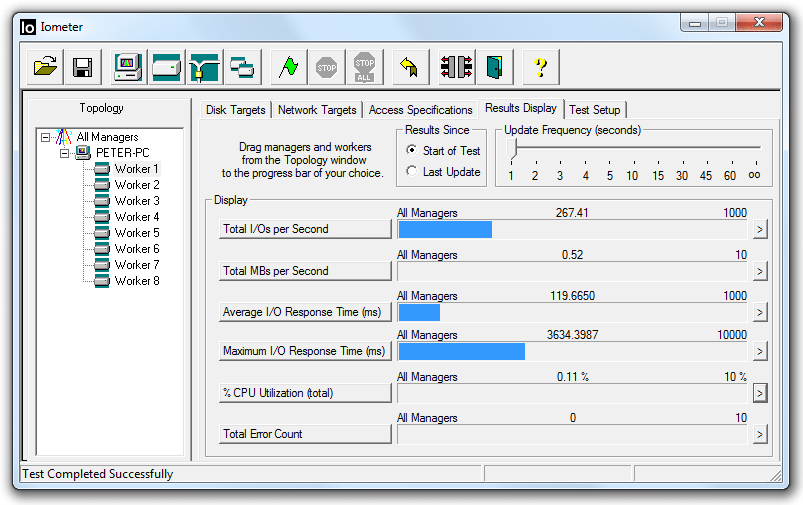Click the % CPU Utilization (total) button
803x505 pixels.
[305, 393]
